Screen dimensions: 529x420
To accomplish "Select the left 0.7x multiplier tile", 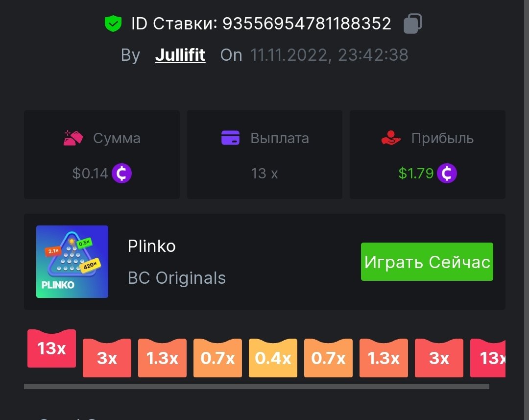I will pos(217,358).
